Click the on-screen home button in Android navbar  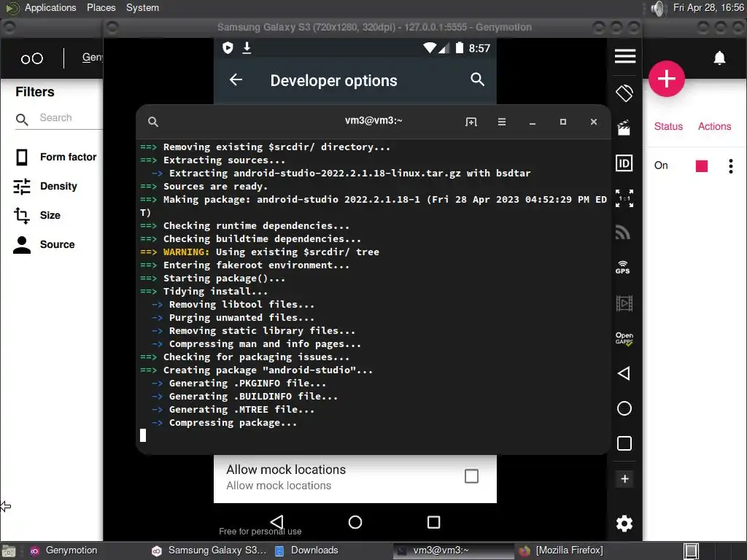tap(355, 522)
